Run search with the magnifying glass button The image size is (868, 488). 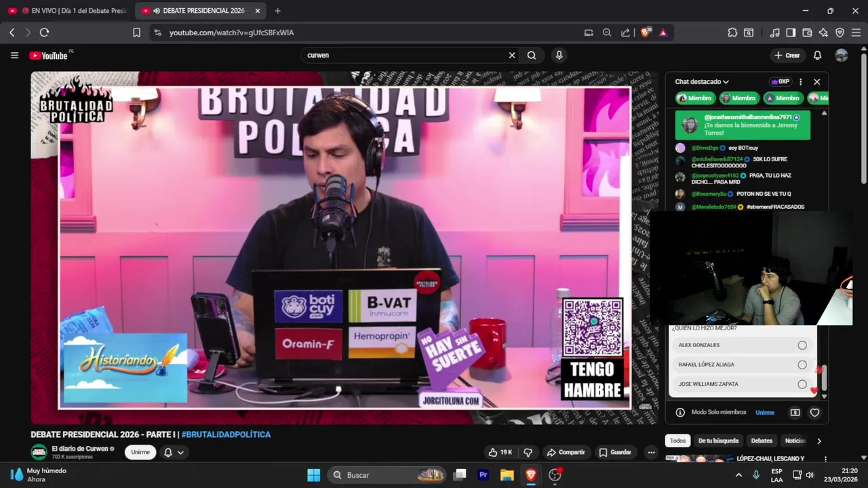pos(532,56)
